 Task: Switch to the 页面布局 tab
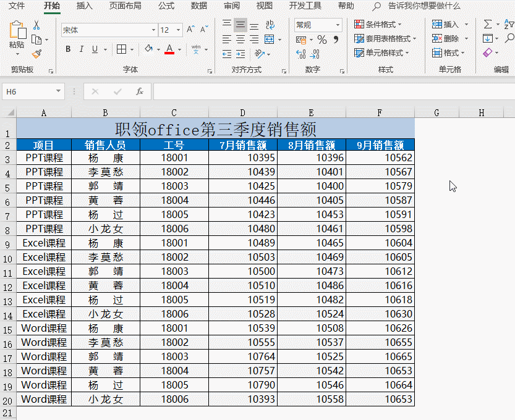tap(125, 6)
